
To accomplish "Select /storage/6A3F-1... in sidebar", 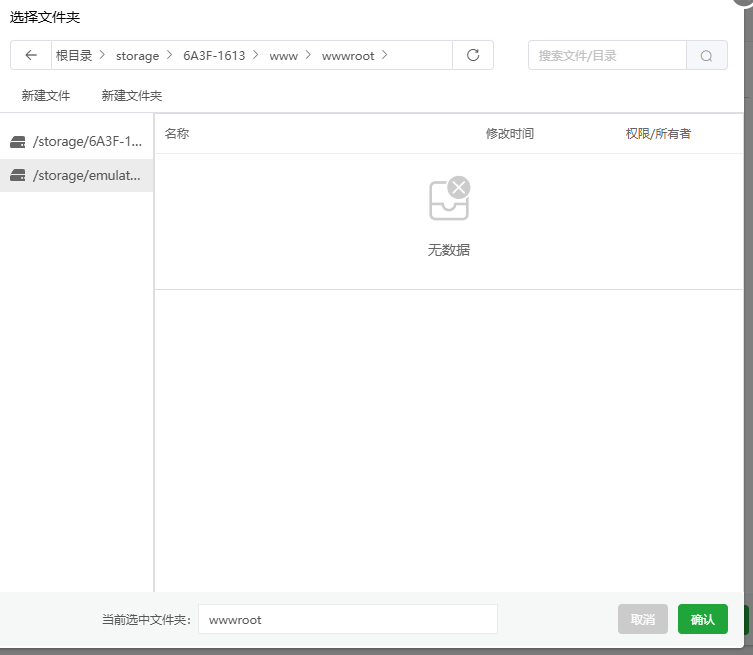I will [77, 142].
